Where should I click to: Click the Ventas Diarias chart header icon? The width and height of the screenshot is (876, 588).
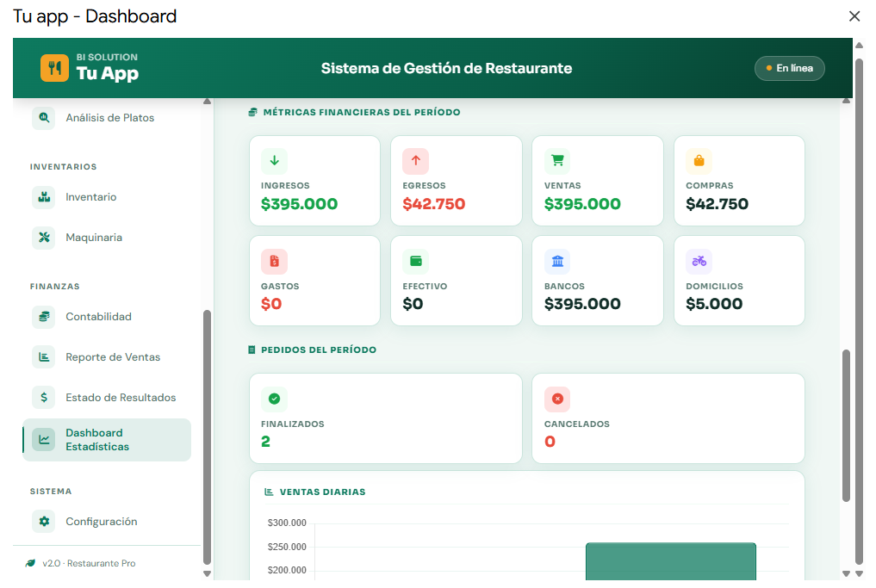269,492
